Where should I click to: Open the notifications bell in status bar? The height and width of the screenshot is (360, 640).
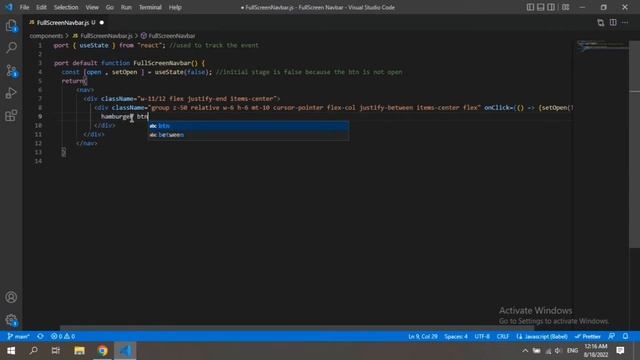coord(625,337)
